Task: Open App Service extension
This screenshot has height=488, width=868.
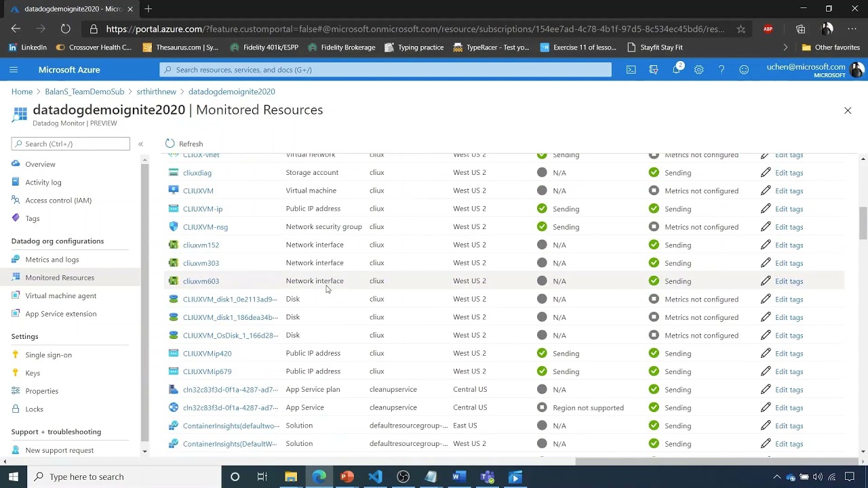Action: tap(61, 314)
